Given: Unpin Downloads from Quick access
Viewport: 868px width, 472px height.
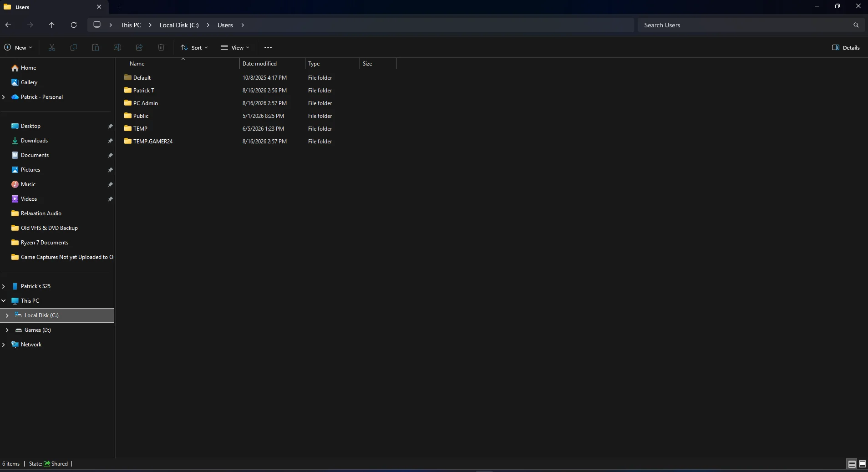Looking at the screenshot, I should tap(110, 141).
